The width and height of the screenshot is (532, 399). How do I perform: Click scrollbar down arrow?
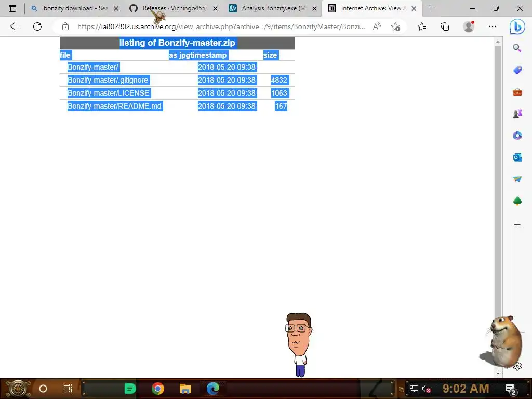(x=498, y=373)
